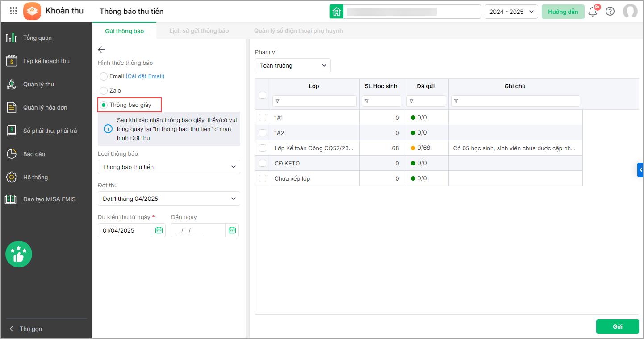The height and width of the screenshot is (339, 644).
Task: Open the Đợt thu dropdown
Action: coord(169,199)
